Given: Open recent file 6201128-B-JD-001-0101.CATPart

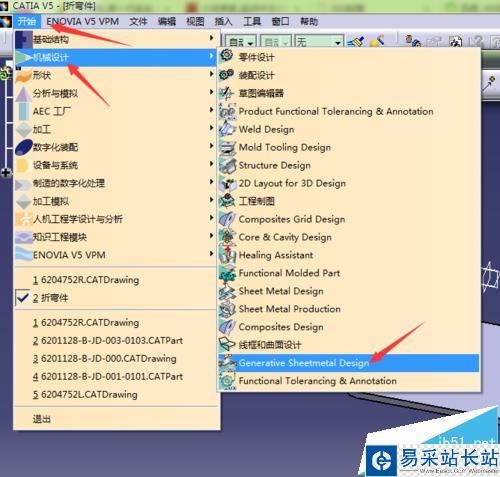Looking at the screenshot, I should click(x=115, y=377).
